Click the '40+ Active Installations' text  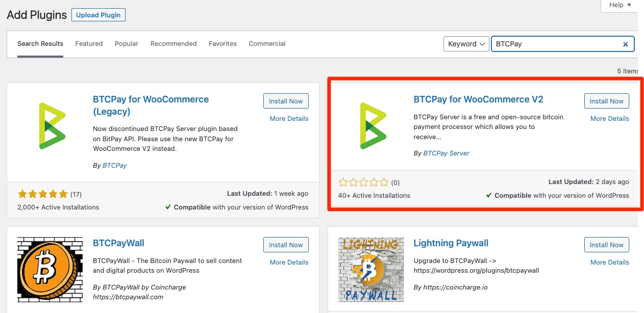(x=374, y=195)
